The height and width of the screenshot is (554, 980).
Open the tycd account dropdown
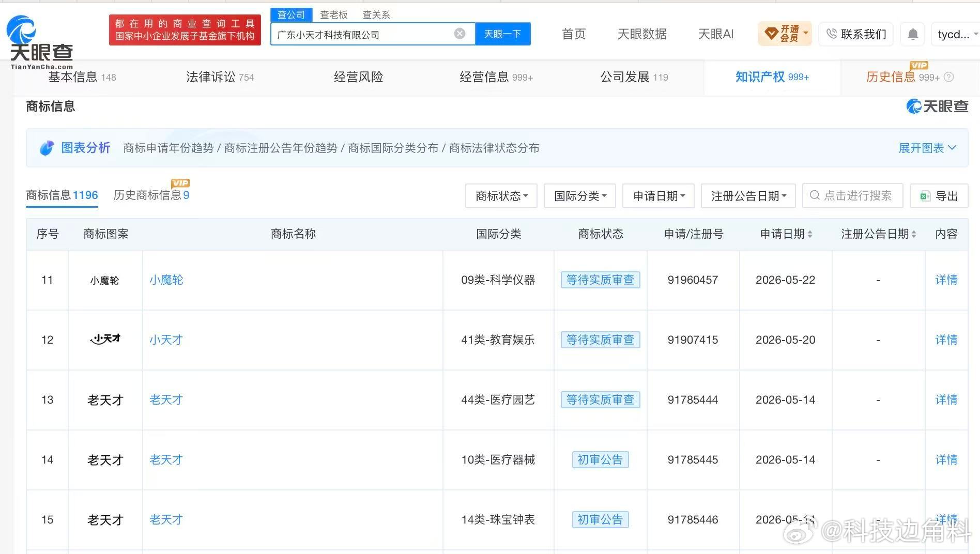click(x=956, y=34)
